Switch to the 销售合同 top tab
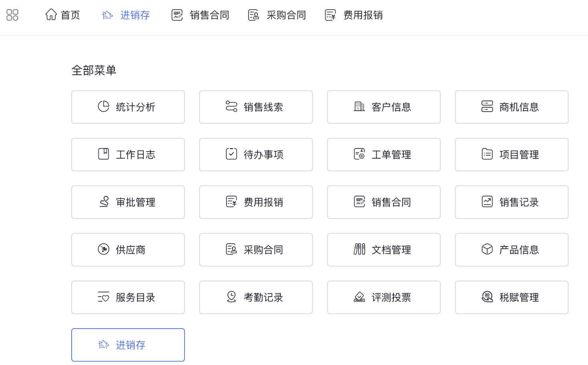The image size is (588, 365). (201, 15)
